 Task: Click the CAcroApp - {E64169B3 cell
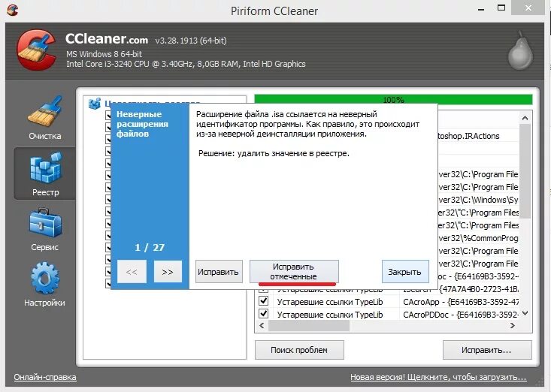[461, 302]
